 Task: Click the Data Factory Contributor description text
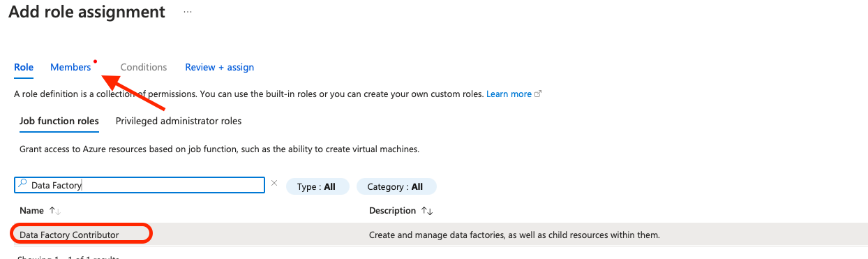coord(514,235)
